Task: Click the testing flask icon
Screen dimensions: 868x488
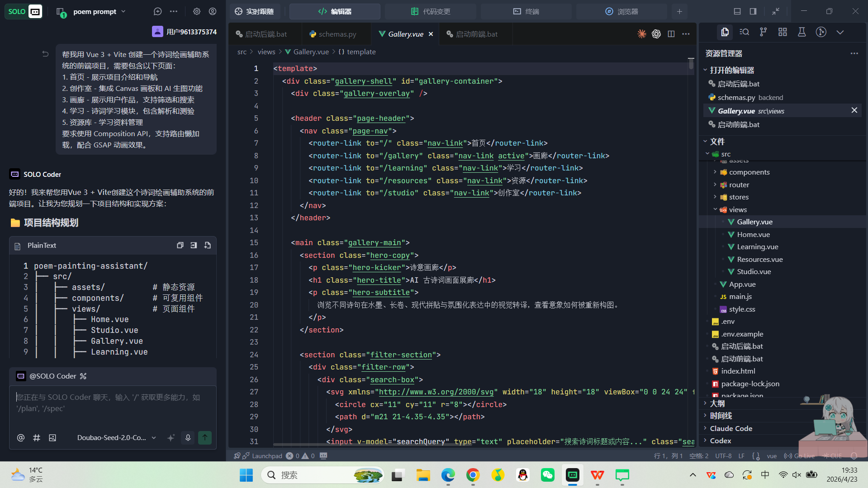Action: pos(802,32)
